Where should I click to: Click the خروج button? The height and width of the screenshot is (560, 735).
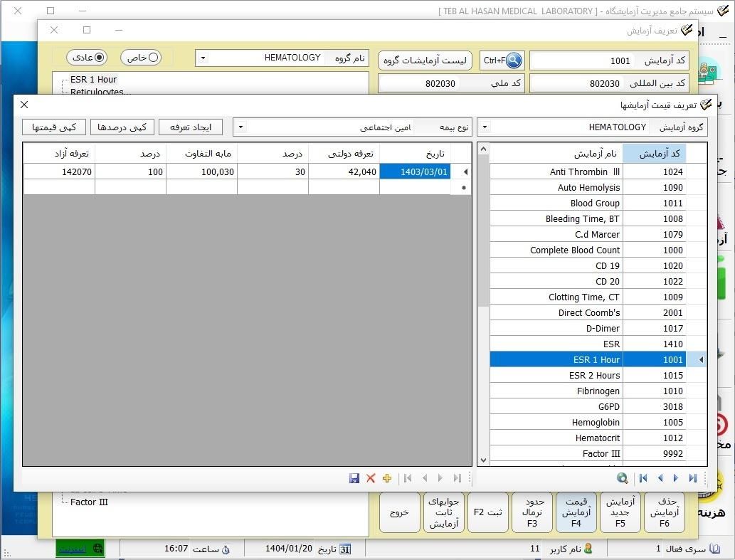399,512
